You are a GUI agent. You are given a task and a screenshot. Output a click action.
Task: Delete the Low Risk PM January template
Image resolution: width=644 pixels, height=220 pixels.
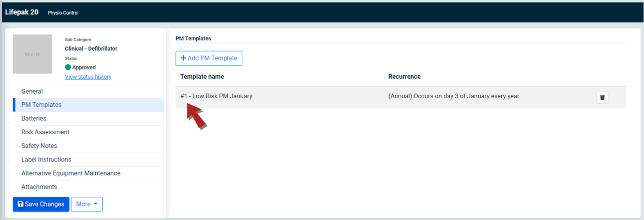(x=602, y=97)
